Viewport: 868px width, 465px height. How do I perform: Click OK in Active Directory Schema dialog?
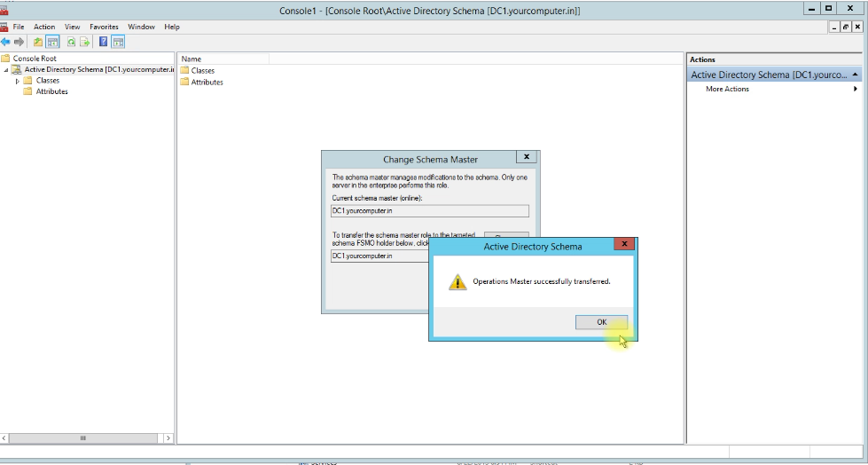pos(601,322)
